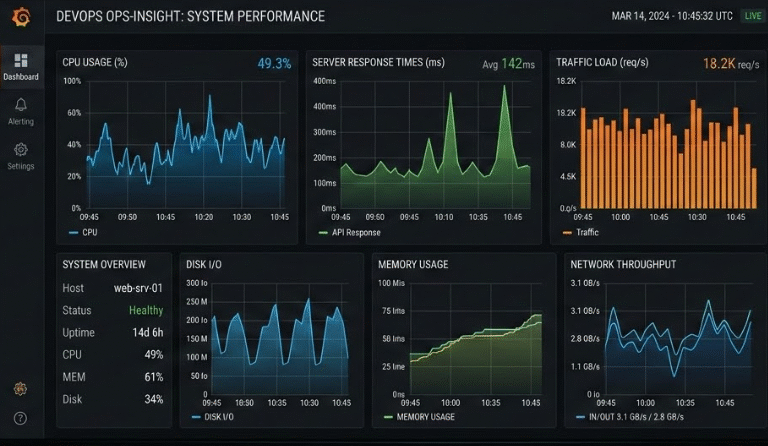768x446 pixels.
Task: Click the green LIVE badge
Action: click(x=752, y=16)
